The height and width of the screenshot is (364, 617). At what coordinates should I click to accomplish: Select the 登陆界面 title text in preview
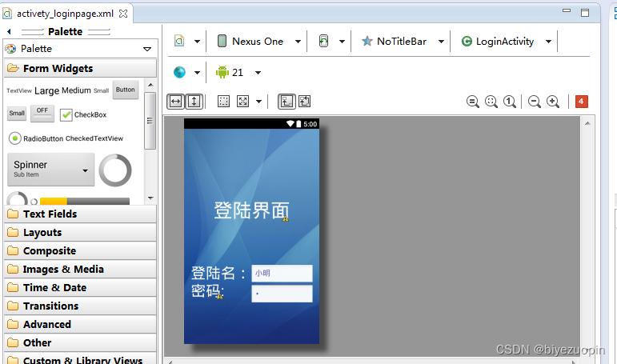click(x=251, y=210)
